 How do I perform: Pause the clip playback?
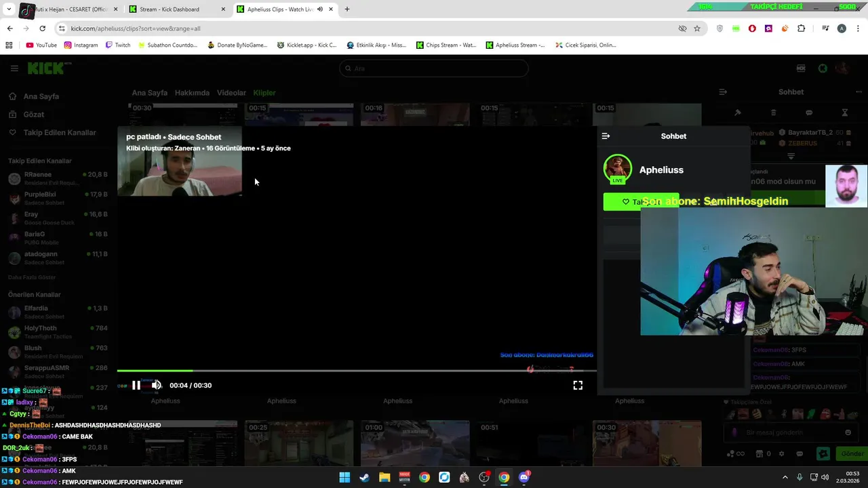(x=136, y=385)
